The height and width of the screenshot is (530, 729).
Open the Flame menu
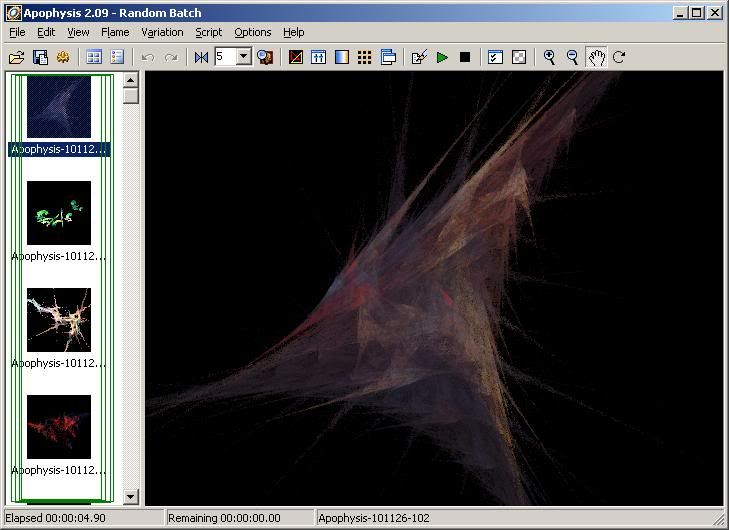pyautogui.click(x=115, y=32)
